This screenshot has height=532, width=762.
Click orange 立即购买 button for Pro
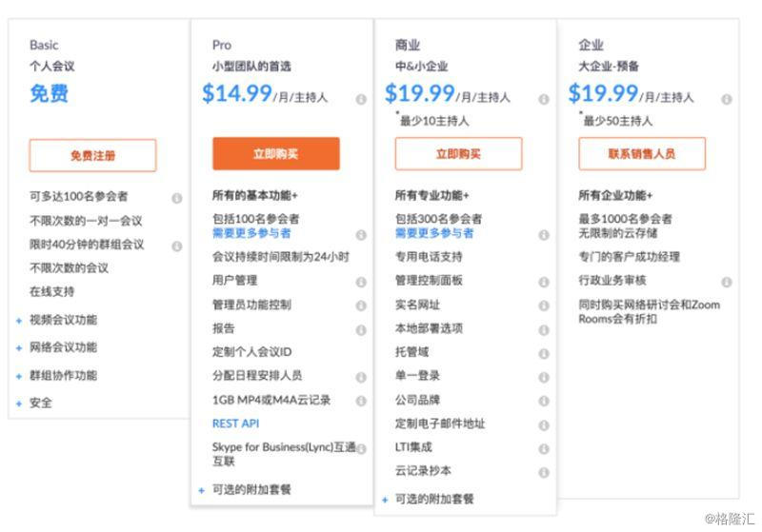pyautogui.click(x=275, y=154)
